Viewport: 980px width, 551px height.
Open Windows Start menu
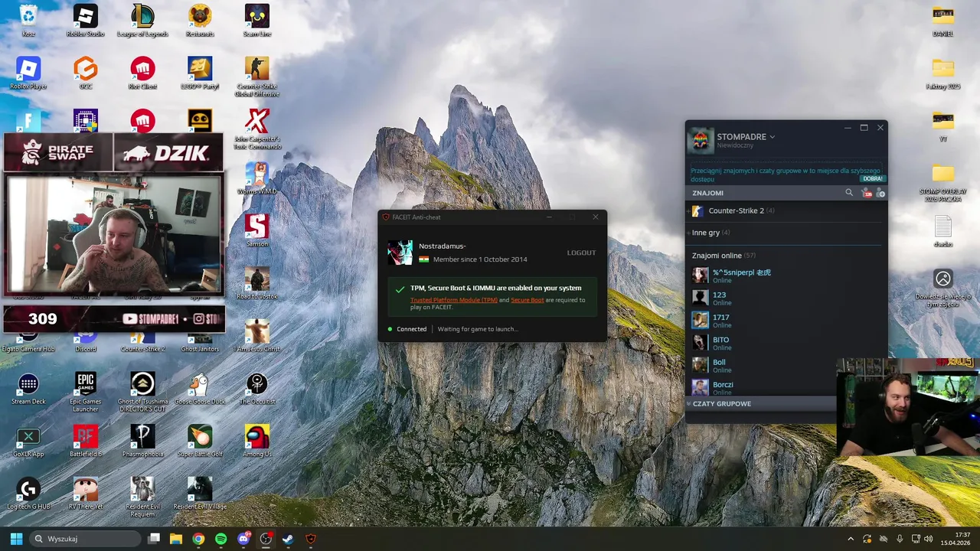tap(16, 539)
